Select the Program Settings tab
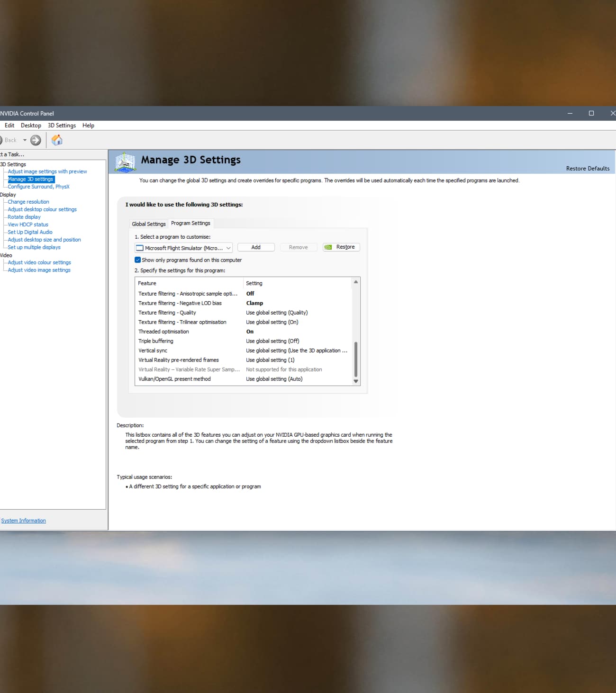616x693 pixels. (190, 223)
